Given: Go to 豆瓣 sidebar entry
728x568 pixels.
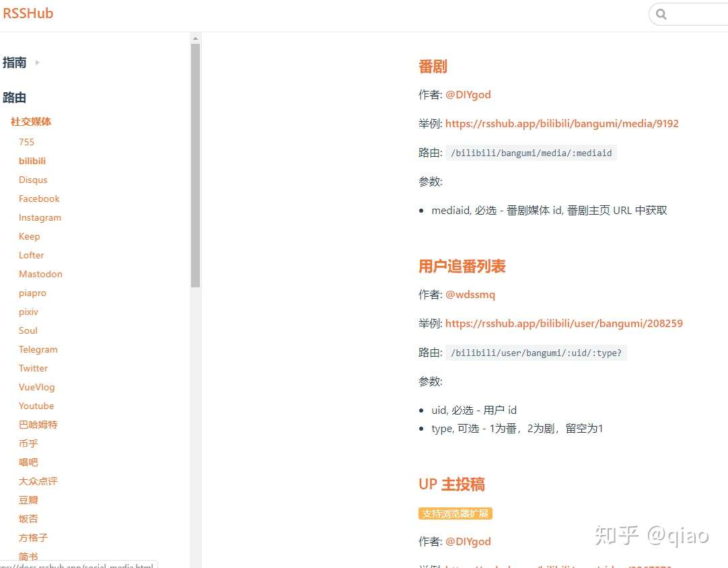Looking at the screenshot, I should tap(28, 500).
